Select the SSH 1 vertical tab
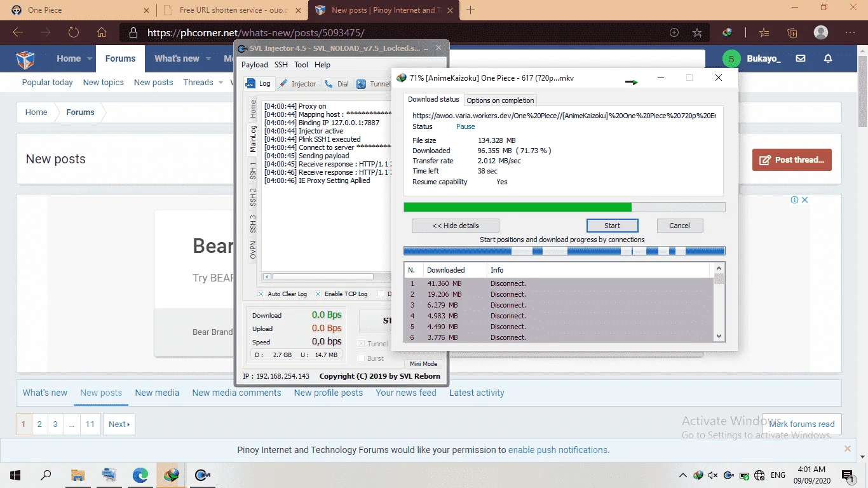Screen dimensions: 868x488 pos(253,170)
